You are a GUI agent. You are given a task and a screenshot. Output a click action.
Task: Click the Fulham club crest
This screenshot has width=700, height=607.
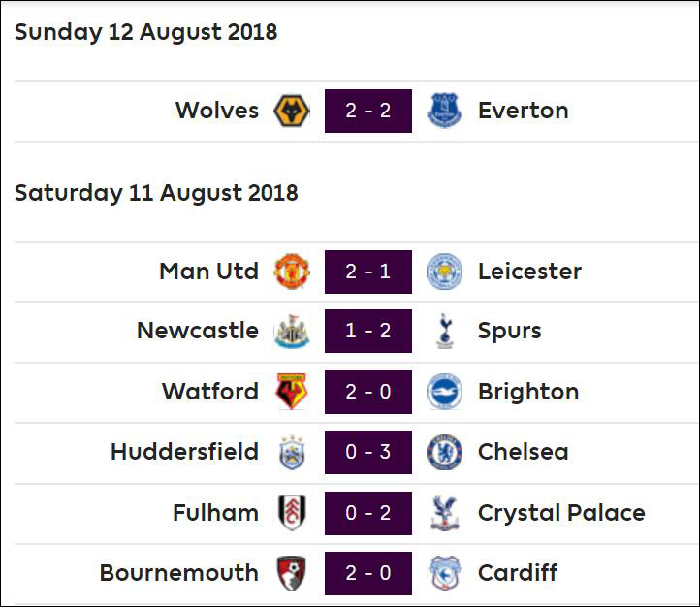click(x=292, y=513)
